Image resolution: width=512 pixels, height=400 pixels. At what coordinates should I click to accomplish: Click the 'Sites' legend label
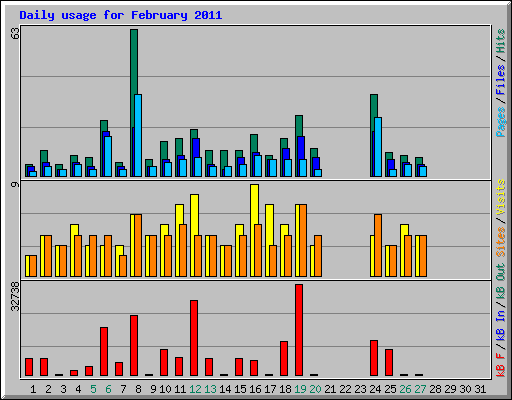point(501,242)
